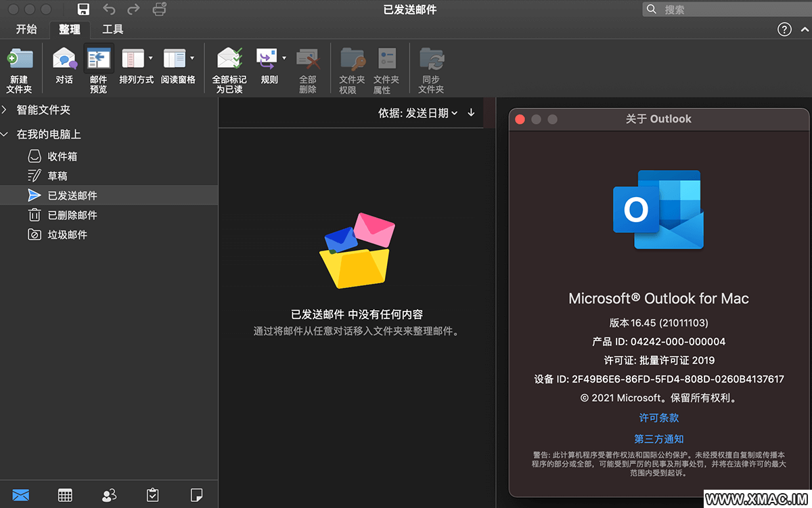812x508 pixels.
Task: Click the 搜索 search field
Action: coord(727,9)
